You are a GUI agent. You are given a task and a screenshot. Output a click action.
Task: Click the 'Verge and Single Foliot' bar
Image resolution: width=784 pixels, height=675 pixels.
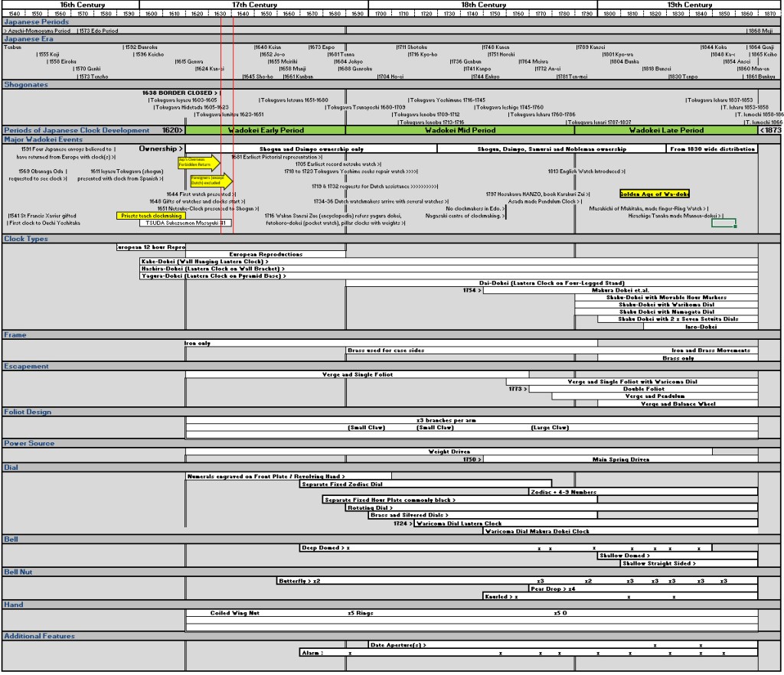(x=345, y=374)
